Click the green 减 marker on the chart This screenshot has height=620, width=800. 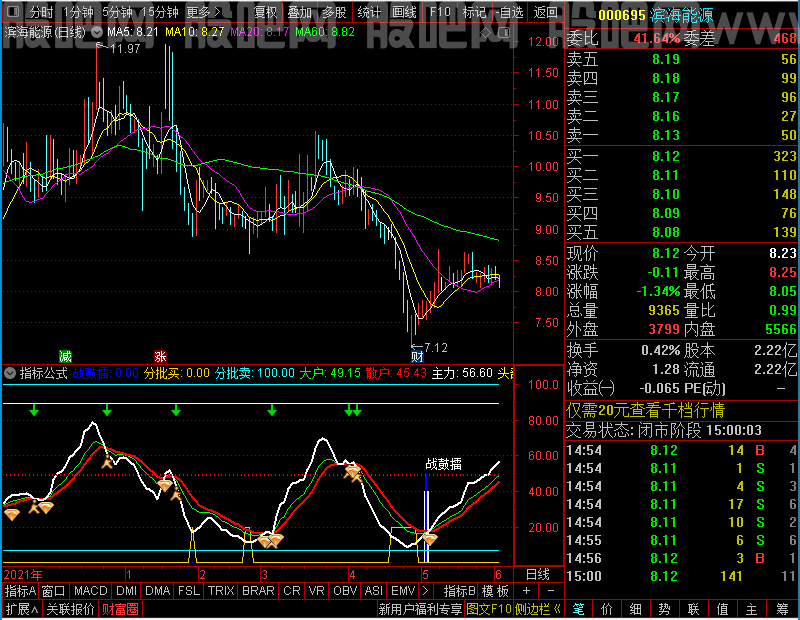point(65,356)
